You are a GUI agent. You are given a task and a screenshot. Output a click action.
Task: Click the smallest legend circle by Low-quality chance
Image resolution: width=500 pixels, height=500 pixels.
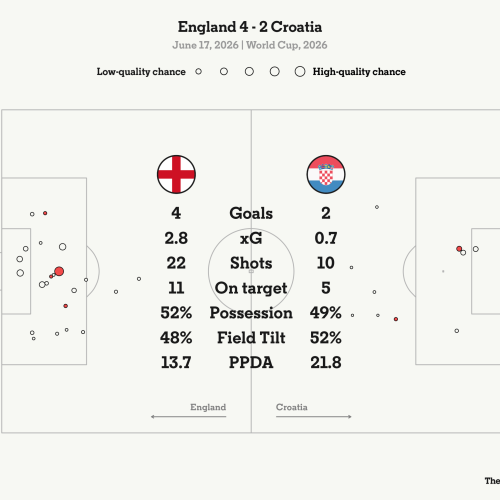point(199,71)
